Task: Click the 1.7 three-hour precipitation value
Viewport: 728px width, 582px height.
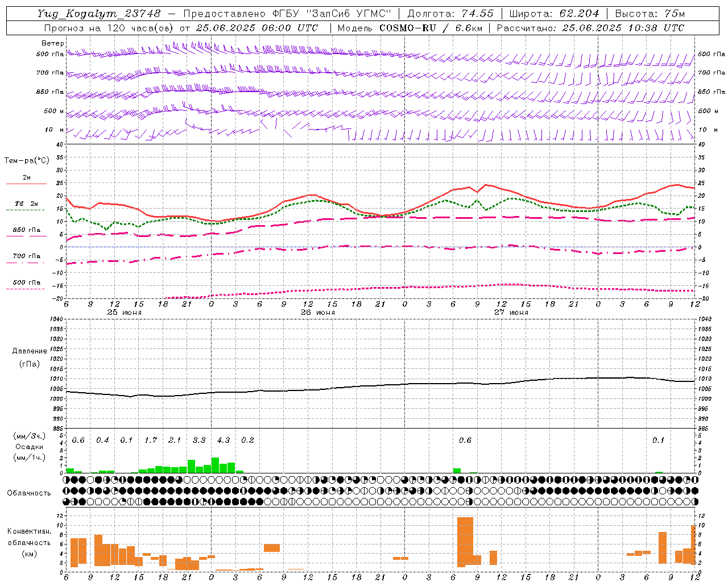Action: [x=151, y=440]
